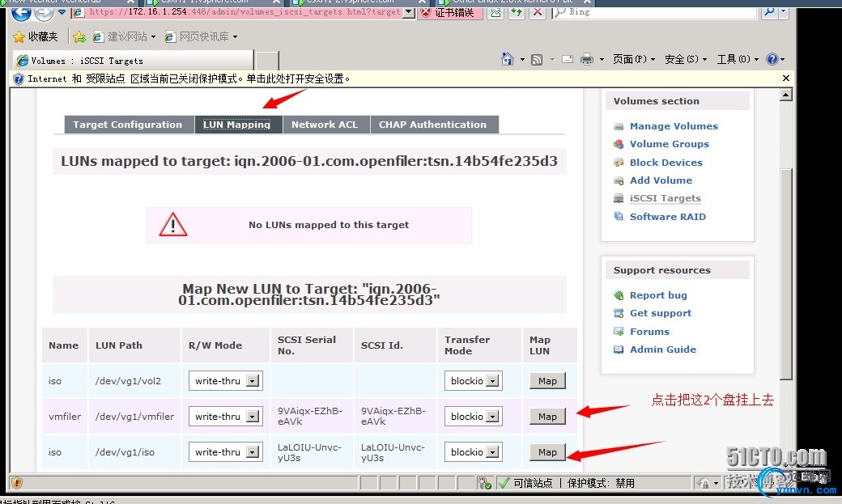The height and width of the screenshot is (504, 842).
Task: Switch to Target Configuration tab
Action: tap(128, 125)
